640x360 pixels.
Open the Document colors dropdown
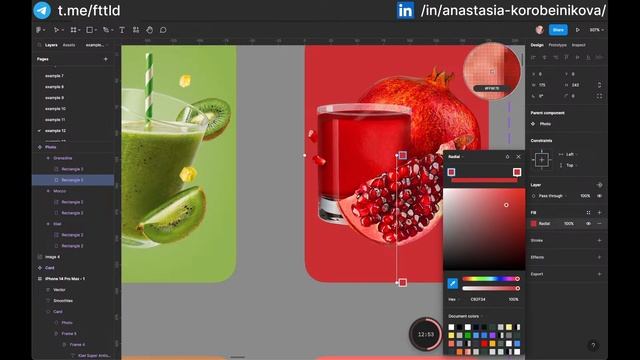click(465, 316)
